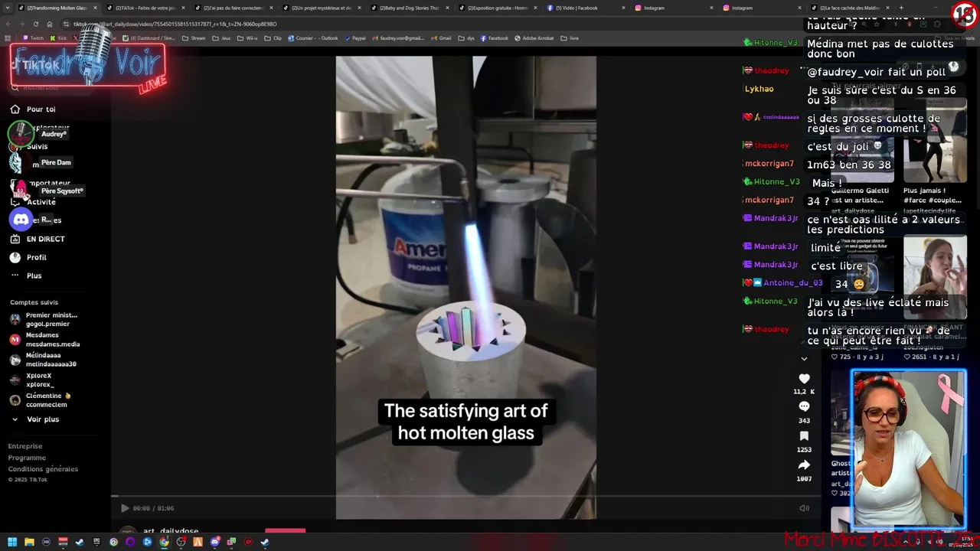Screen dimensions: 980x551
Task: Open Conditions générales footer link
Action: pyautogui.click(x=43, y=469)
